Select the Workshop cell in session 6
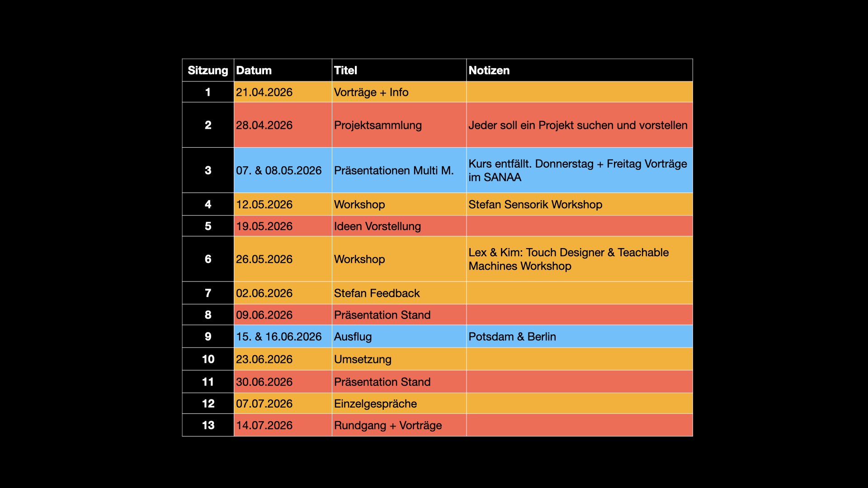Image resolution: width=868 pixels, height=488 pixels. pyautogui.click(x=399, y=259)
